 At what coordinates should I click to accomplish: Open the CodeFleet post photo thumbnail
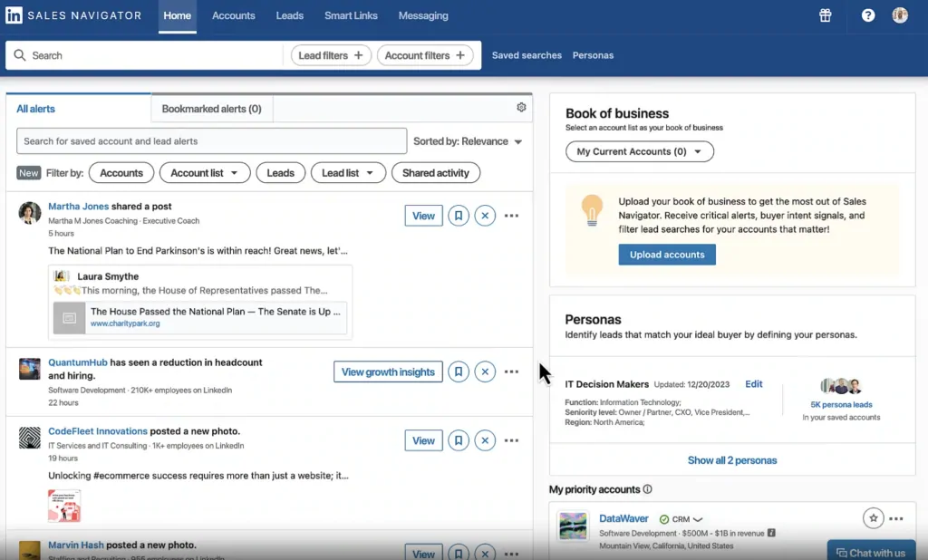coord(64,506)
